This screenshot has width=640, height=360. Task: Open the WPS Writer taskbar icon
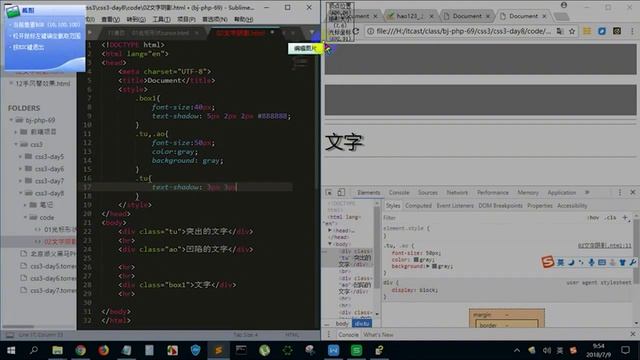coord(333,350)
